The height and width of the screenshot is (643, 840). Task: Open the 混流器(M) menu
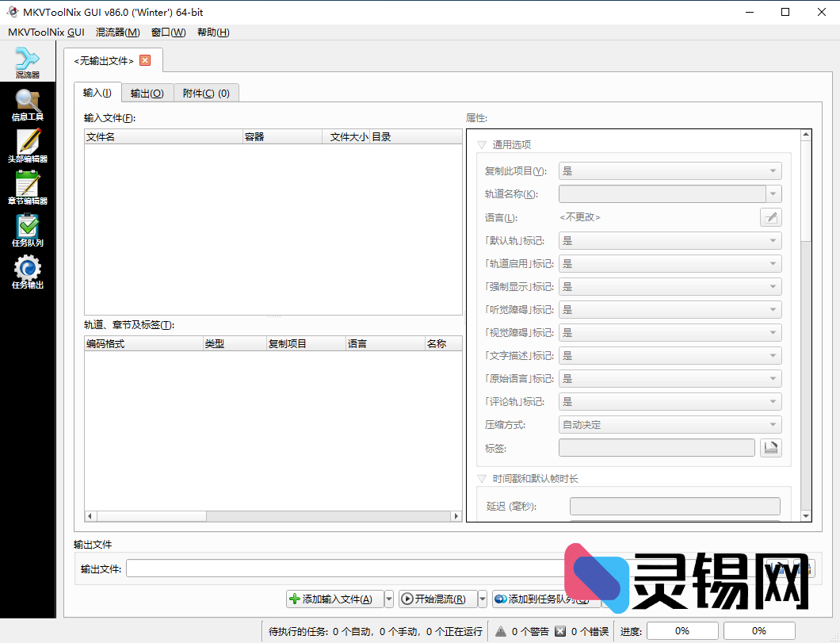117,32
